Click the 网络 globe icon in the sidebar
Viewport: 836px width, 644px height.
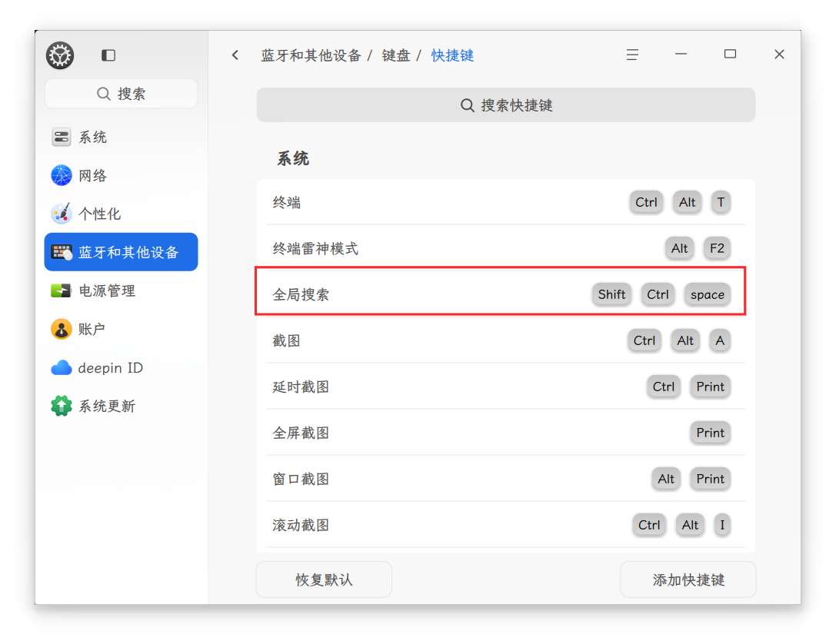(x=62, y=175)
